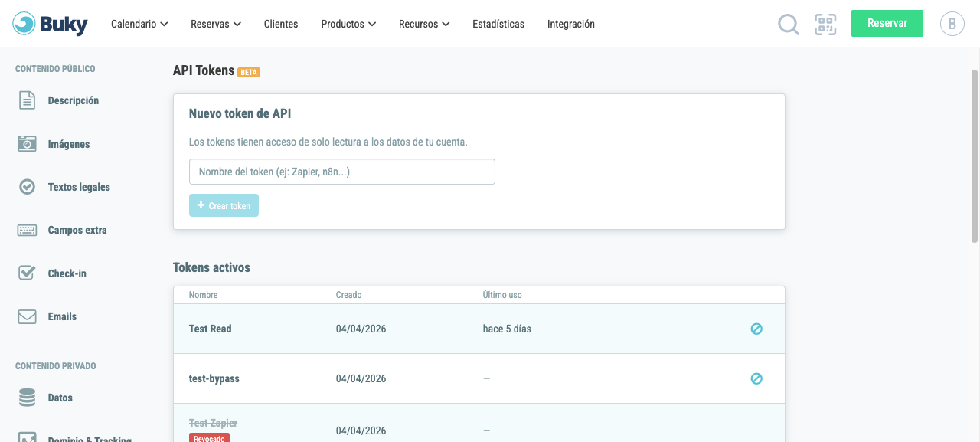Click the Emails envelope icon
Viewport: 980px width, 442px height.
point(27,316)
